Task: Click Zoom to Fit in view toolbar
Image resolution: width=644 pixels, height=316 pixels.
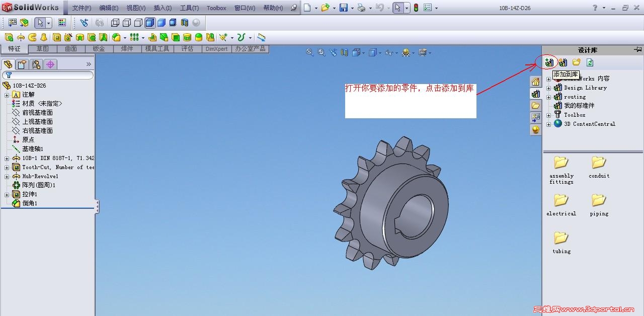Action: pyautogui.click(x=310, y=52)
